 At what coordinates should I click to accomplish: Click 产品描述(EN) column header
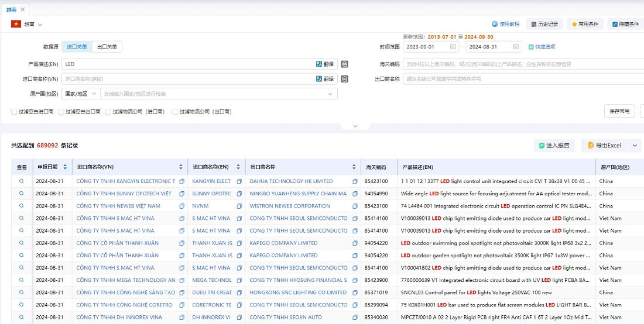click(x=417, y=167)
